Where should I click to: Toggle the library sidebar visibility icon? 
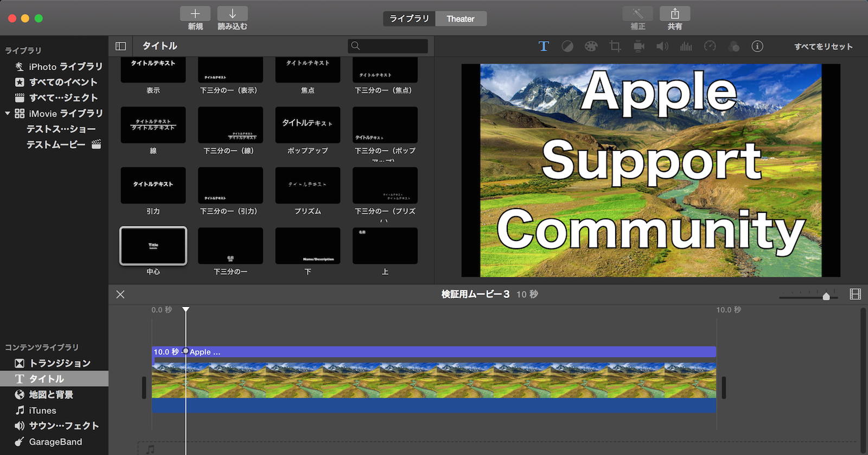click(121, 46)
